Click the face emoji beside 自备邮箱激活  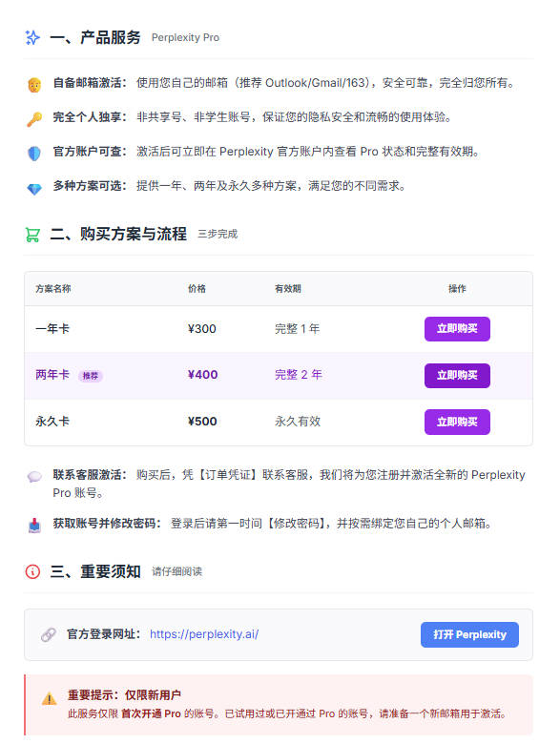(34, 85)
